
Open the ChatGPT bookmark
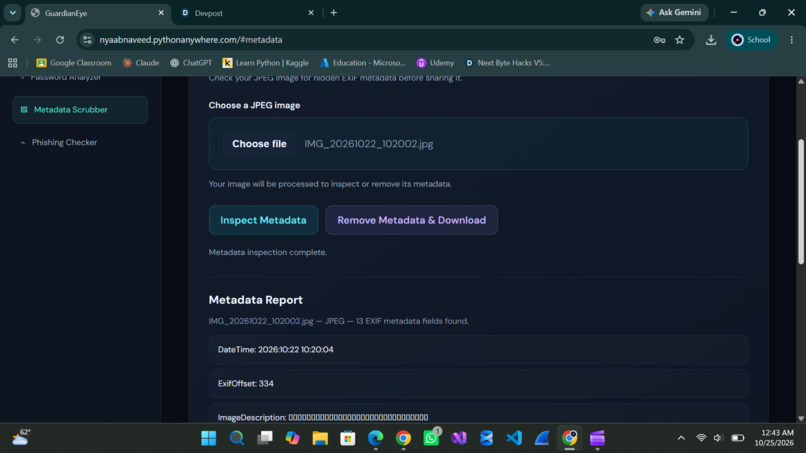tap(191, 63)
